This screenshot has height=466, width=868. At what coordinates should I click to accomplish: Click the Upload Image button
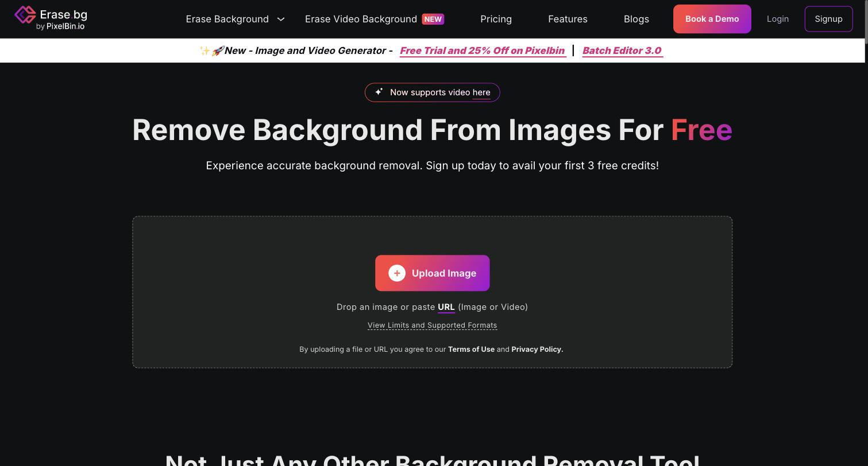[x=433, y=273]
